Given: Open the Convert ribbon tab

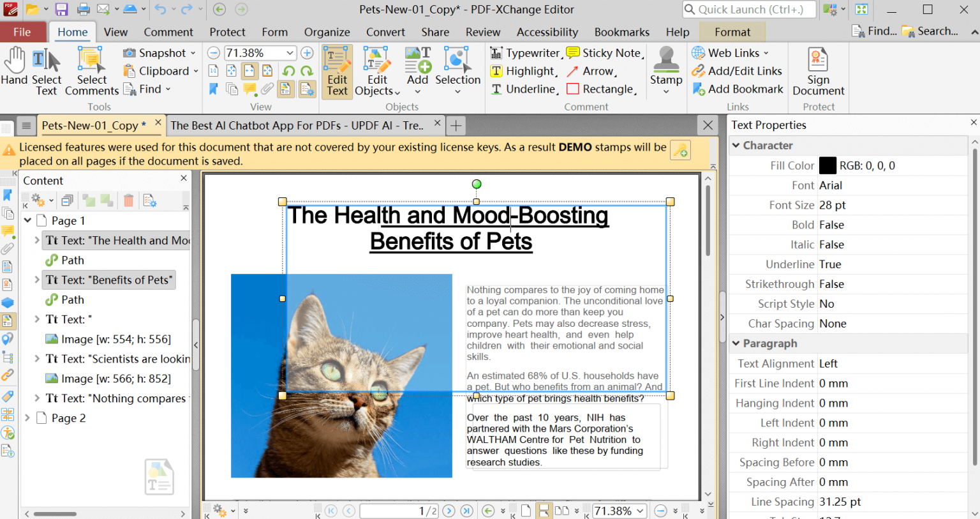Looking at the screenshot, I should [385, 32].
